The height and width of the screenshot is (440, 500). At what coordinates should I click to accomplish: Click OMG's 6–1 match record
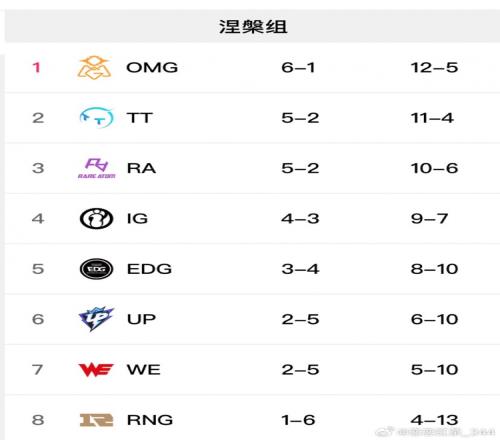(x=298, y=68)
